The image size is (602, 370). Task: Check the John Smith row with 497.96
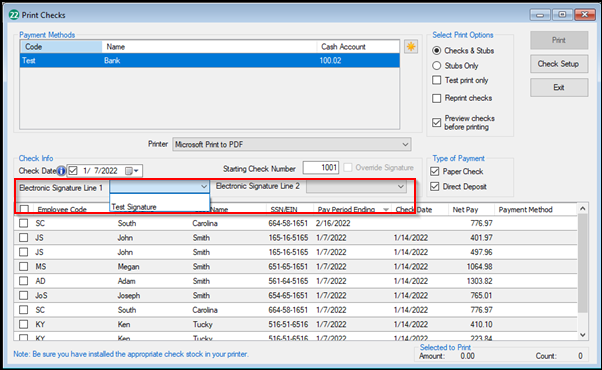pyautogui.click(x=23, y=252)
